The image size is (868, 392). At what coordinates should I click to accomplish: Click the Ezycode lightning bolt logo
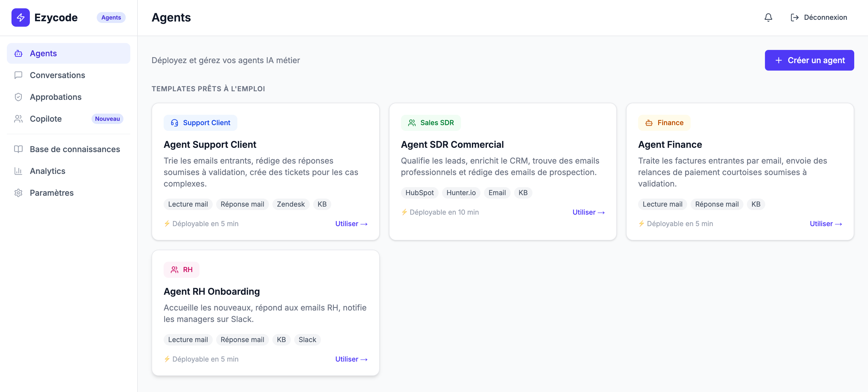[x=20, y=17]
